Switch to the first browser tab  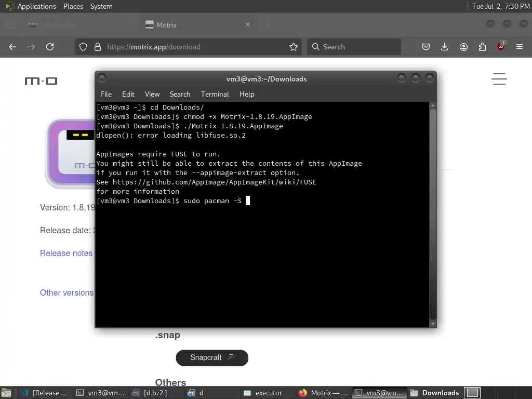coord(80,25)
